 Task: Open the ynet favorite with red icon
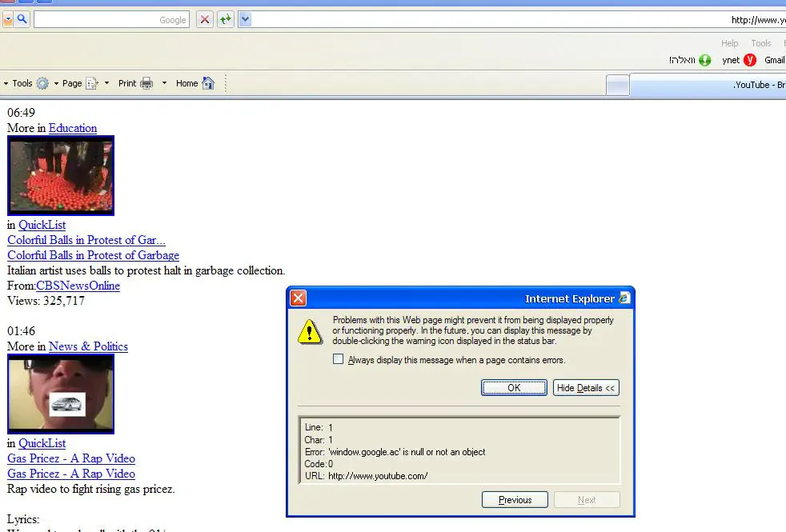pos(750,60)
